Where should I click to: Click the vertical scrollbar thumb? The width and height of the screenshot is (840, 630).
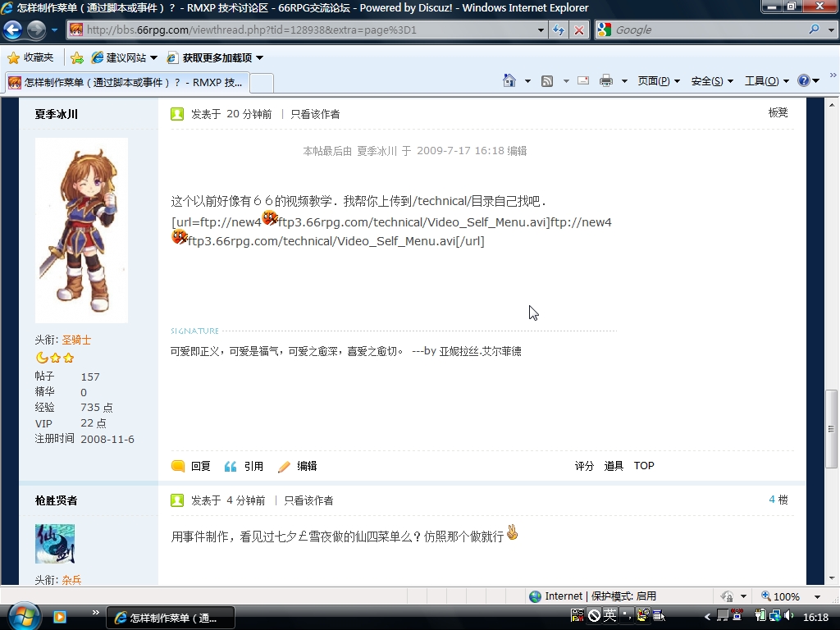pos(832,428)
